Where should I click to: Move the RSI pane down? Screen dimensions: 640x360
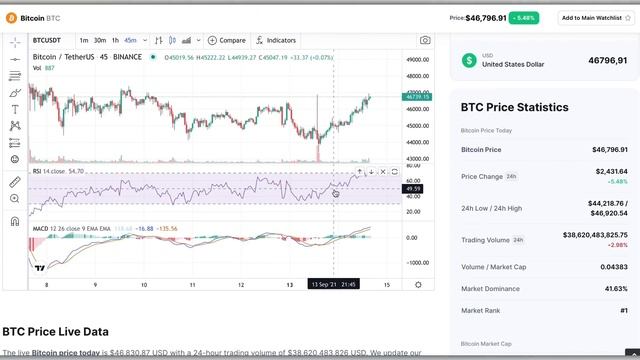pos(371,172)
